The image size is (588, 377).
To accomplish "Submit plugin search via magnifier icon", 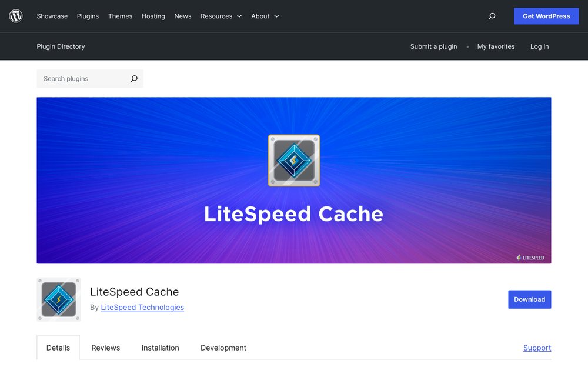I will tap(134, 79).
